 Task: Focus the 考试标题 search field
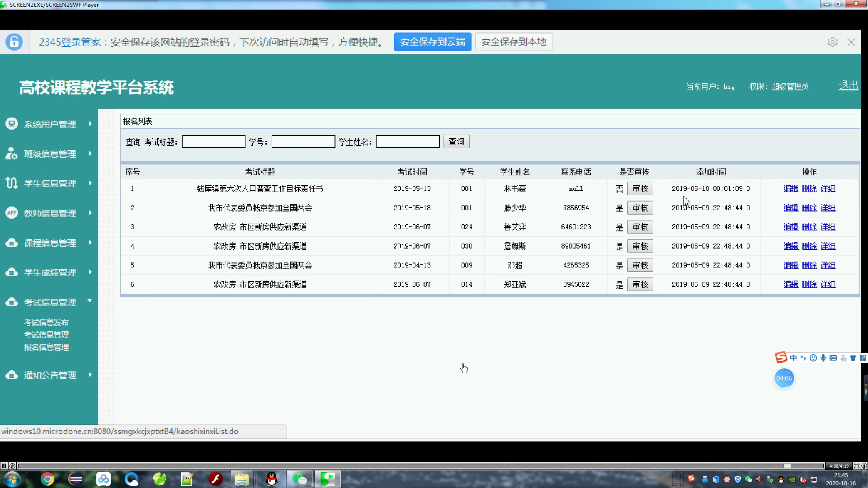(213, 141)
